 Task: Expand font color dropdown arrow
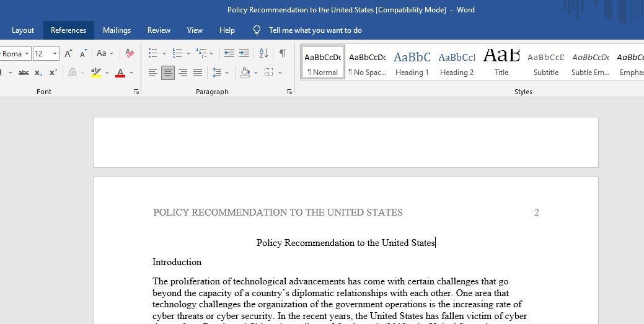pos(131,72)
